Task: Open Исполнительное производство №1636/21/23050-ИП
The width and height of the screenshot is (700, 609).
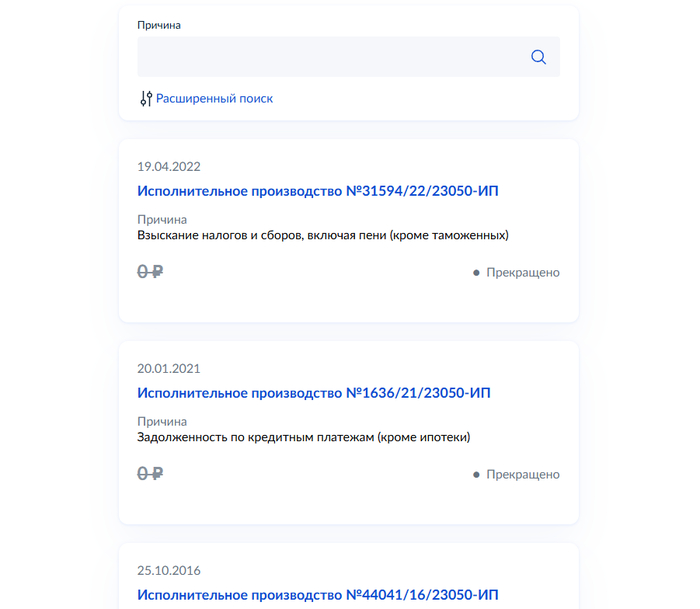Action: tap(314, 393)
